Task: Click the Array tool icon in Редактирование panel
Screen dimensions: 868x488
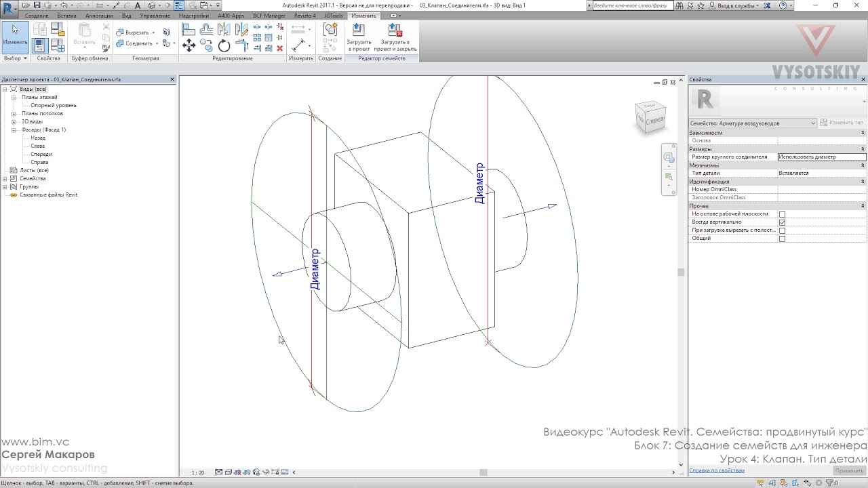Action: (x=258, y=38)
